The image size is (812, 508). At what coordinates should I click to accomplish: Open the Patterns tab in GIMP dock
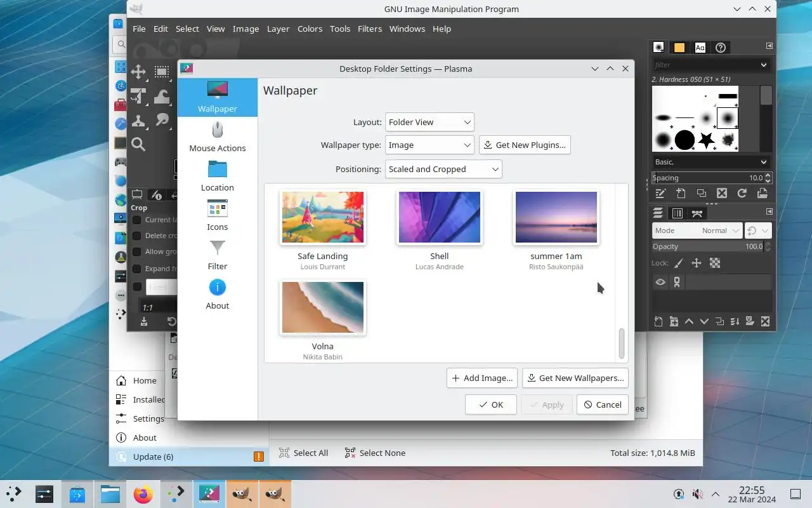coord(679,47)
